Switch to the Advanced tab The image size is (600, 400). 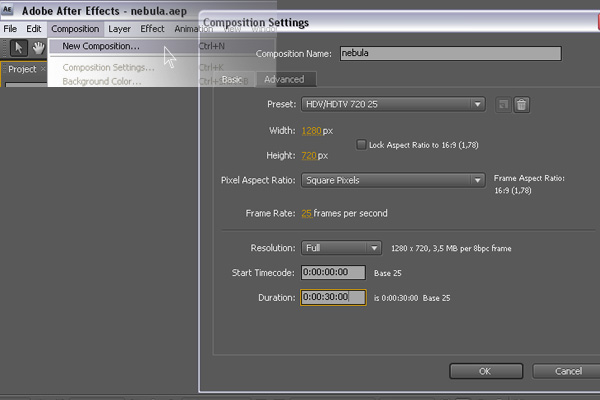[x=284, y=79]
